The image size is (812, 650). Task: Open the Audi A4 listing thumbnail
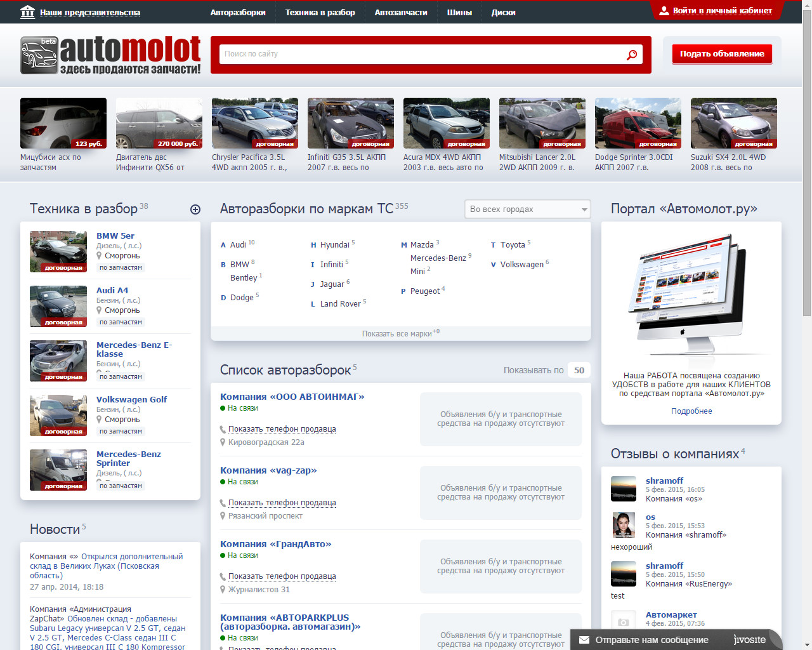click(x=58, y=306)
